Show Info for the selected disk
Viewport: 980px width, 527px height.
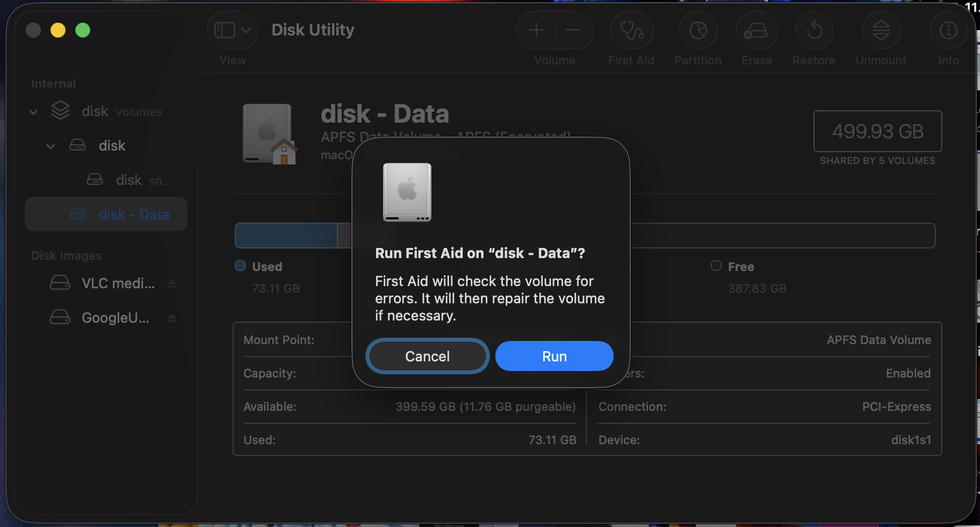[948, 31]
